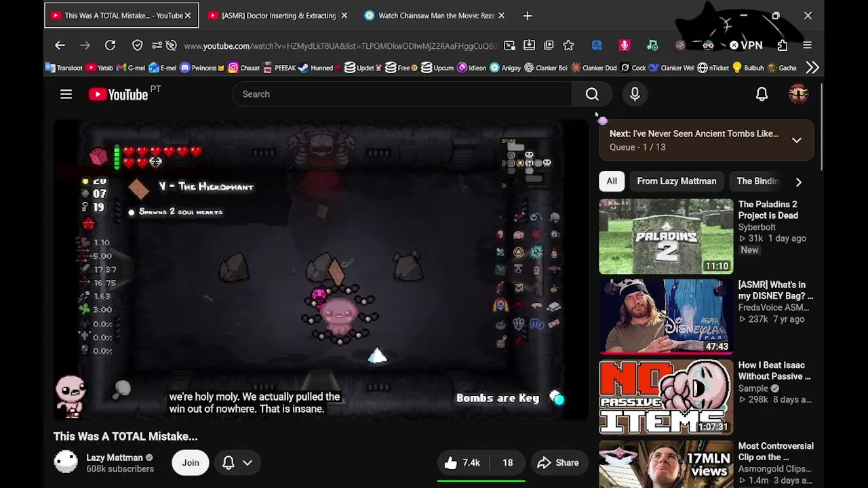
Task: Focus the YouTube search field
Action: (402, 94)
